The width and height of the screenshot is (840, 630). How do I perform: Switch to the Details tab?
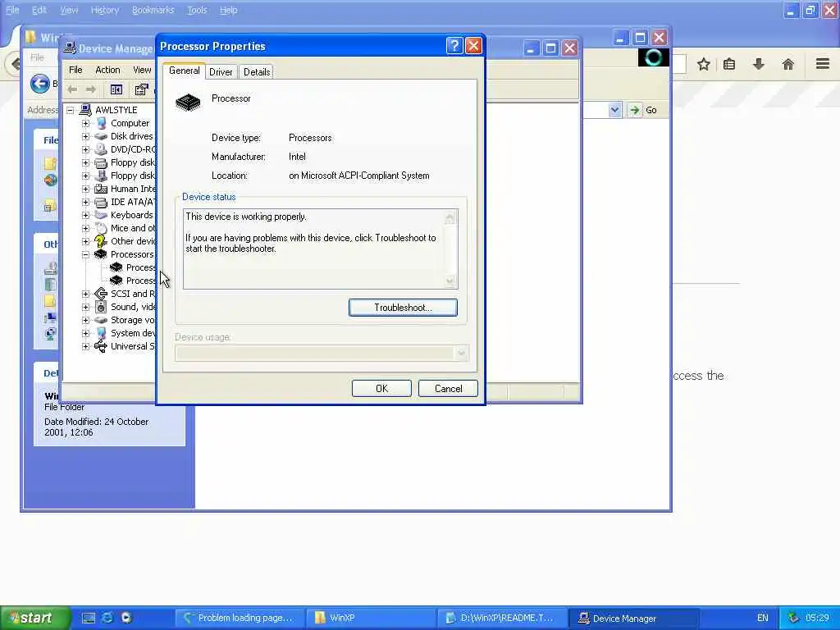click(257, 72)
